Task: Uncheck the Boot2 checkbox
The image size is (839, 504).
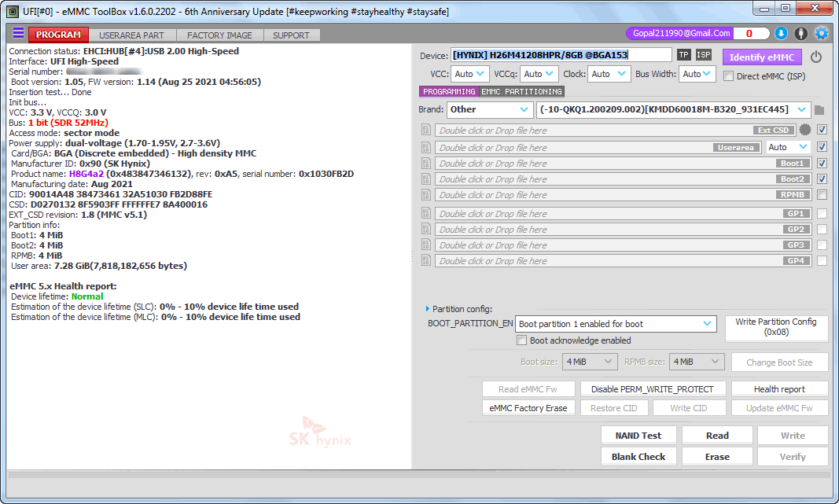Action: (822, 178)
